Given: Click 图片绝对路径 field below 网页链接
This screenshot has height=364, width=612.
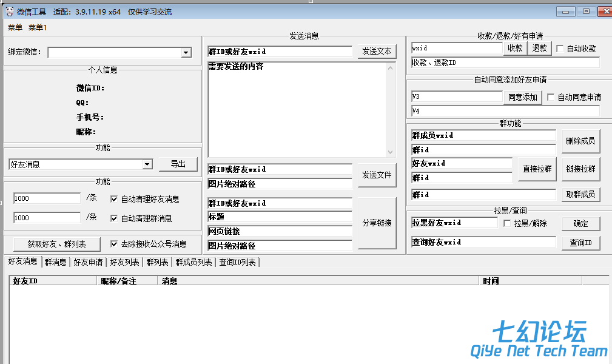Looking at the screenshot, I should (280, 246).
